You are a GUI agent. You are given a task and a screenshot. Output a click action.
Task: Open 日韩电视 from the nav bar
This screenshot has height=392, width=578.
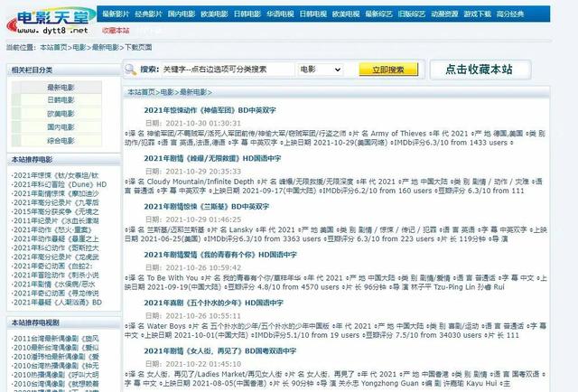pos(313,14)
